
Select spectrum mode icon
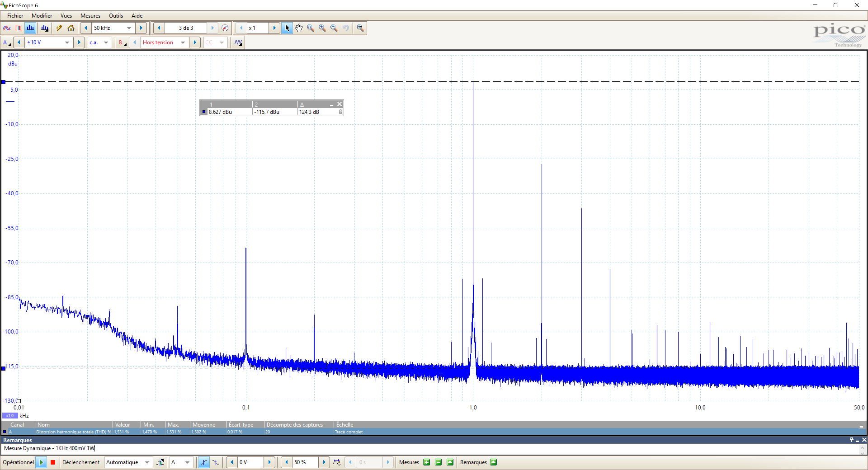click(30, 28)
